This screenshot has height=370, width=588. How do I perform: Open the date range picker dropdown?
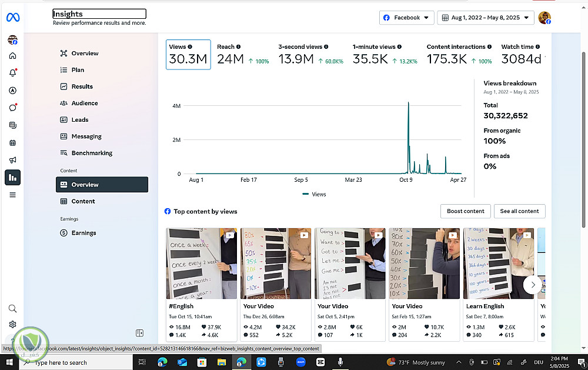click(485, 18)
